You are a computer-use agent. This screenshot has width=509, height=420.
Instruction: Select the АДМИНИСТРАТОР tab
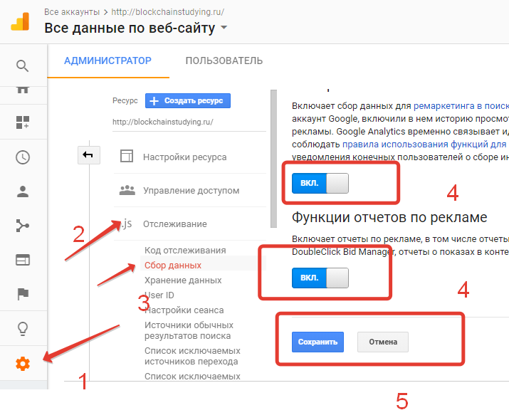[107, 61]
